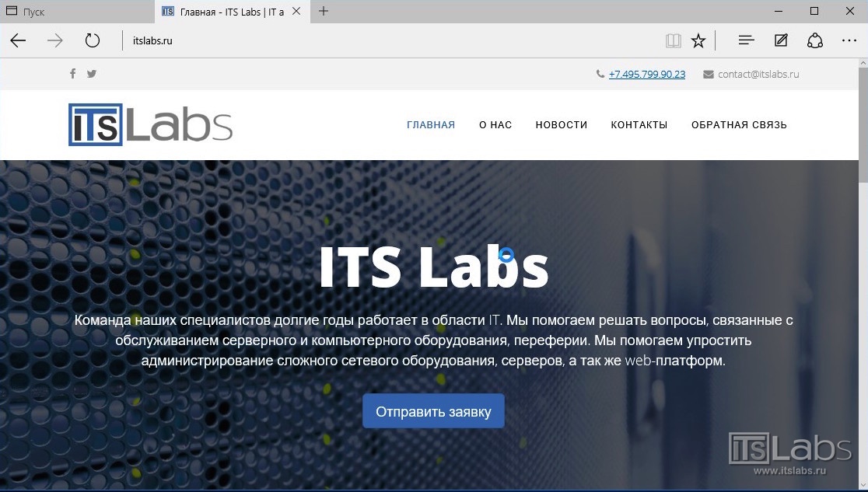The height and width of the screenshot is (492, 868).
Task: Visit the Facebook page via icon
Action: (72, 74)
